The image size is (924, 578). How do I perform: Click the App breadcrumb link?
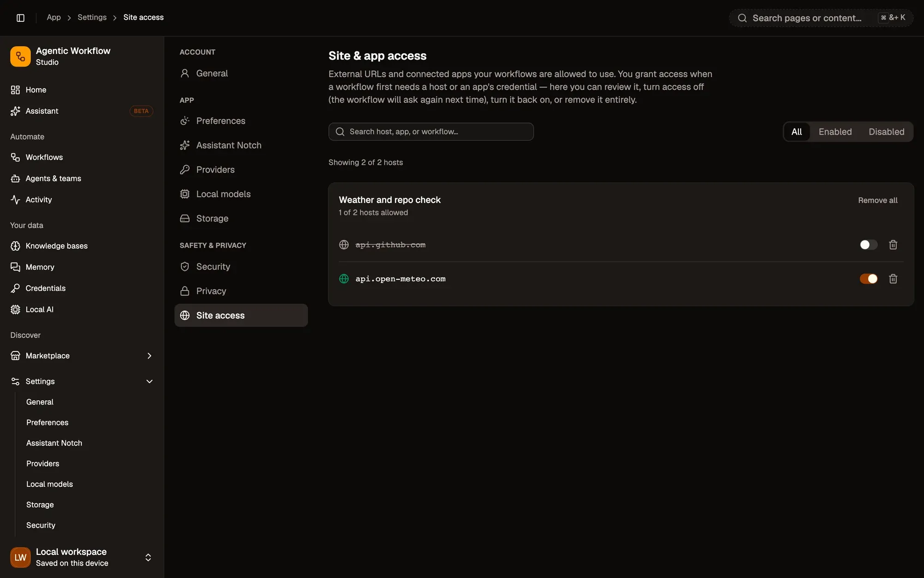tap(54, 17)
